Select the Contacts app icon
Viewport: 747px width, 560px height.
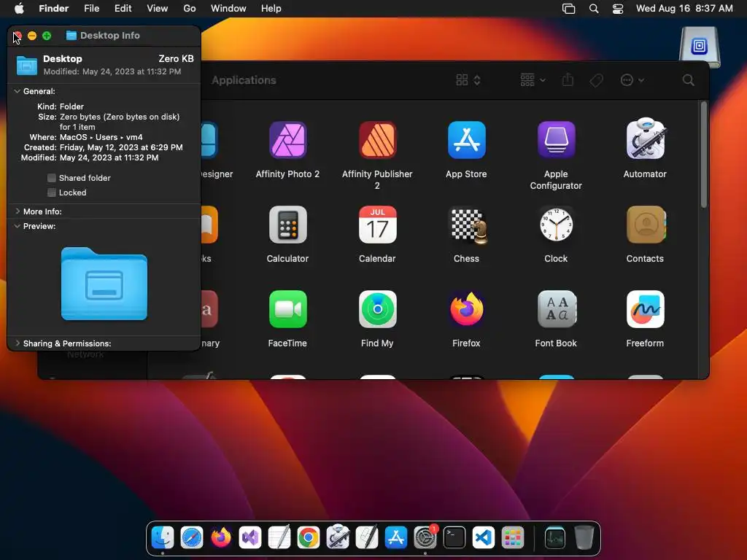pyautogui.click(x=646, y=225)
